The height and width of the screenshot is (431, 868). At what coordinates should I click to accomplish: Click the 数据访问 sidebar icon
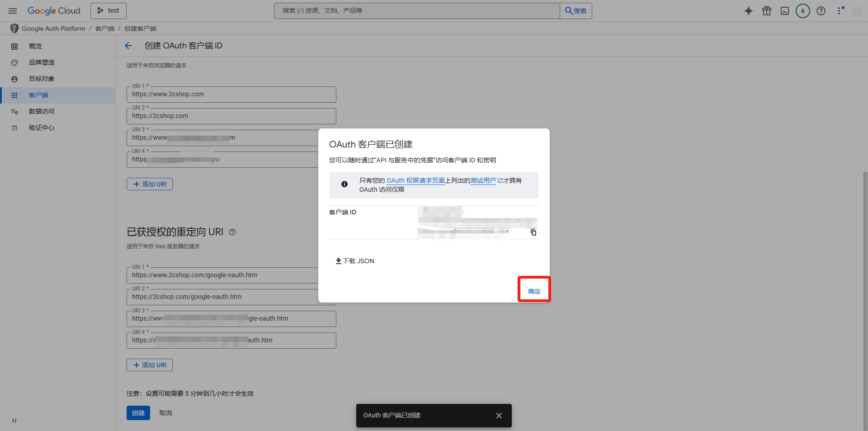(14, 111)
